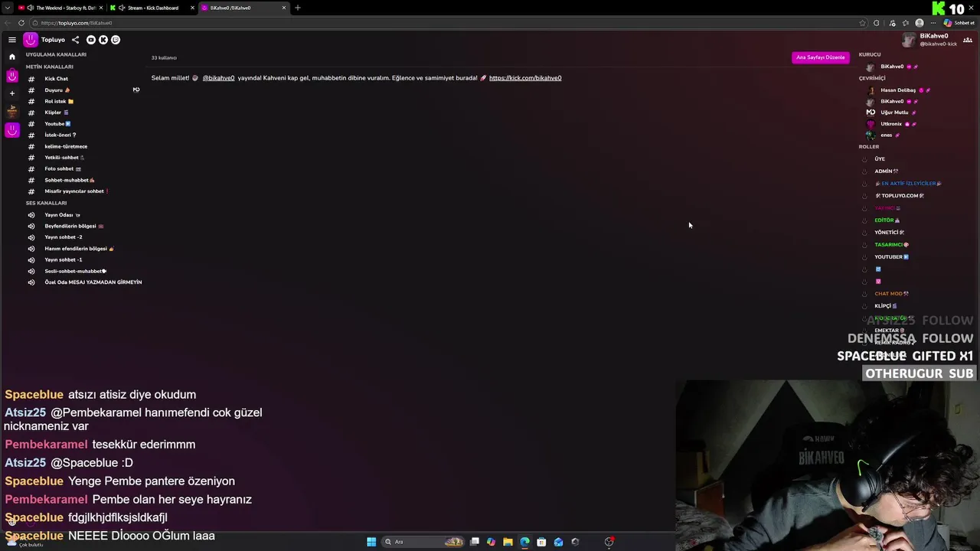Open File Explorer from the taskbar
Screen dimensions: 980x551
pyautogui.click(x=508, y=542)
